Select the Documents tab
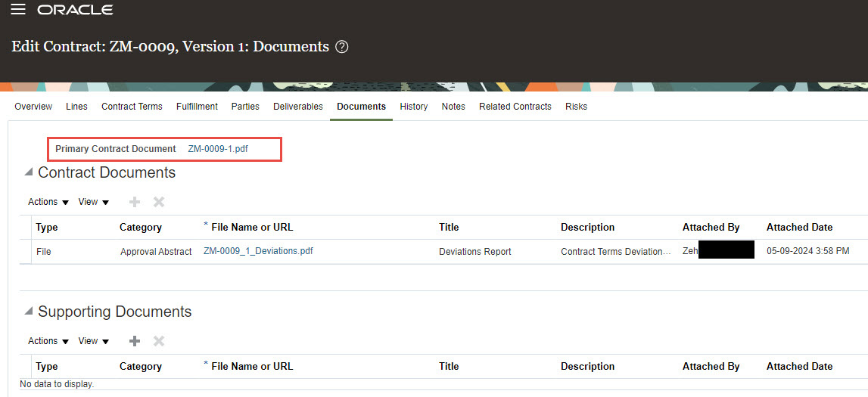Image resolution: width=868 pixels, height=397 pixels. pyautogui.click(x=362, y=106)
